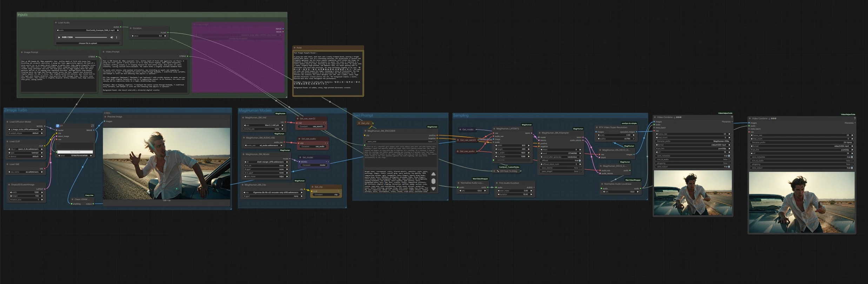This screenshot has height=284, width=868.
Task: Open the qwen_3_4b clip name dropdown
Action: click(26, 149)
